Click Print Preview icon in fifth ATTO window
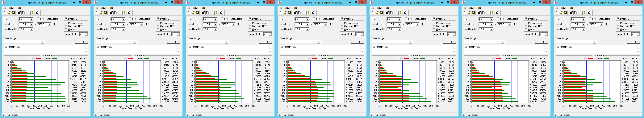 [x=392, y=13]
